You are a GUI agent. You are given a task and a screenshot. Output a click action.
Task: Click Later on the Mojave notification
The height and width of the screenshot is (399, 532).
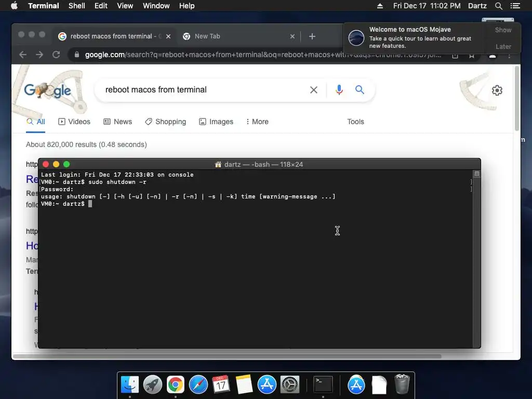pyautogui.click(x=503, y=46)
